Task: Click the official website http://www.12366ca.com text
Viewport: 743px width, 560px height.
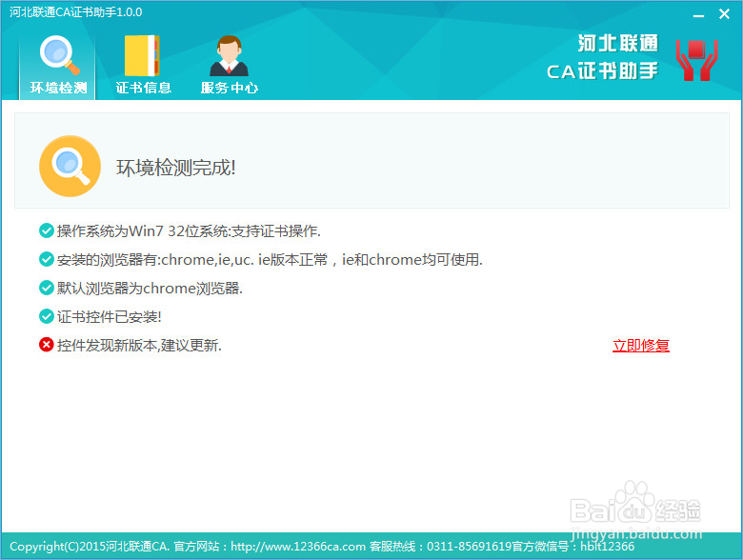Action: coord(298,547)
